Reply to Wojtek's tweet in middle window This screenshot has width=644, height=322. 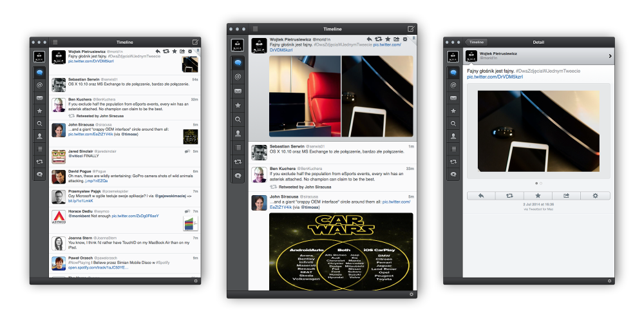370,39
